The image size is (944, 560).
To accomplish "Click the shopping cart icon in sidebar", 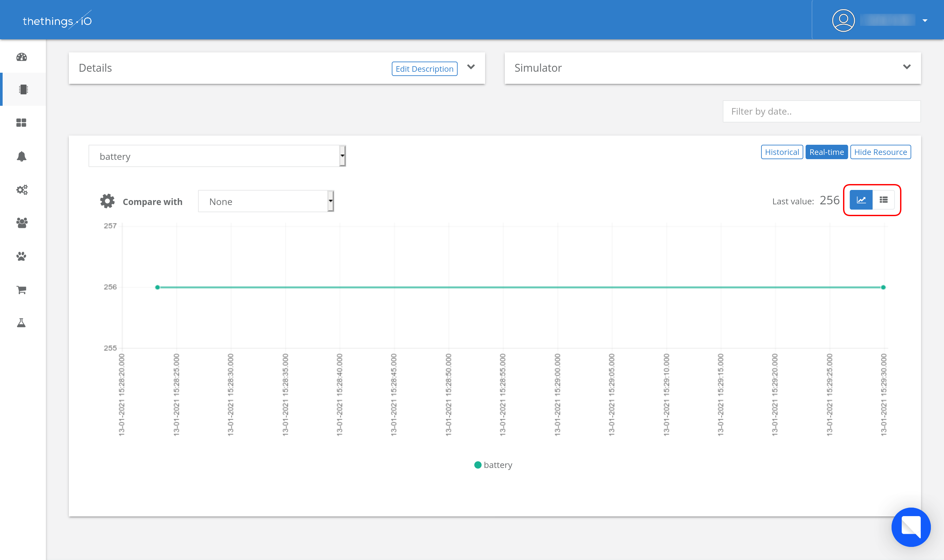I will pyautogui.click(x=22, y=289).
